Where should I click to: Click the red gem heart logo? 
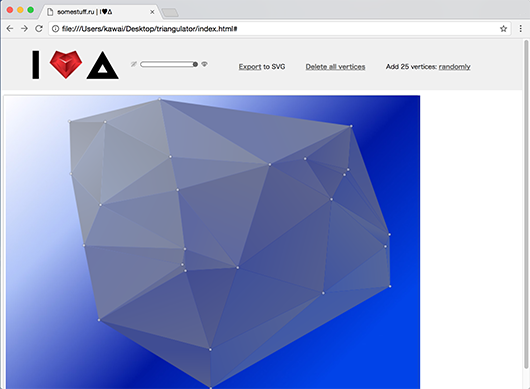click(66, 64)
